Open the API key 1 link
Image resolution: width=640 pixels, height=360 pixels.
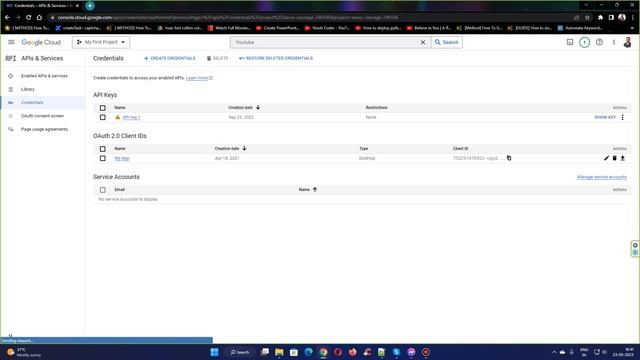click(x=131, y=117)
